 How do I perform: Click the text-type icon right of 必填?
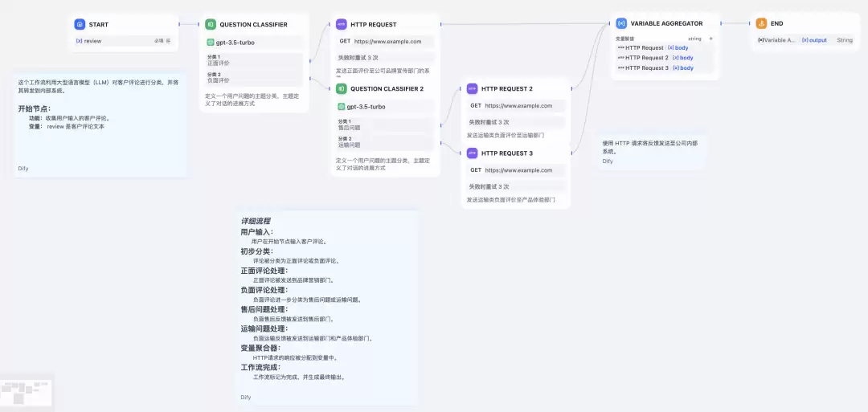(x=168, y=41)
